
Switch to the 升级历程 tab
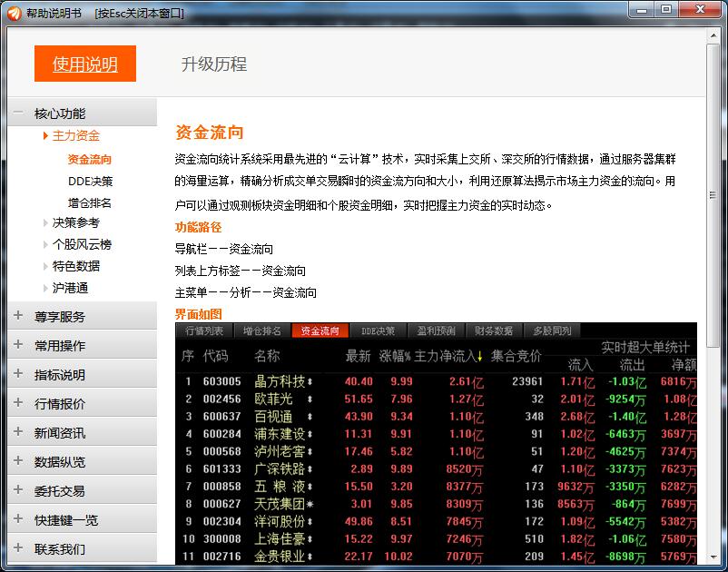point(214,64)
